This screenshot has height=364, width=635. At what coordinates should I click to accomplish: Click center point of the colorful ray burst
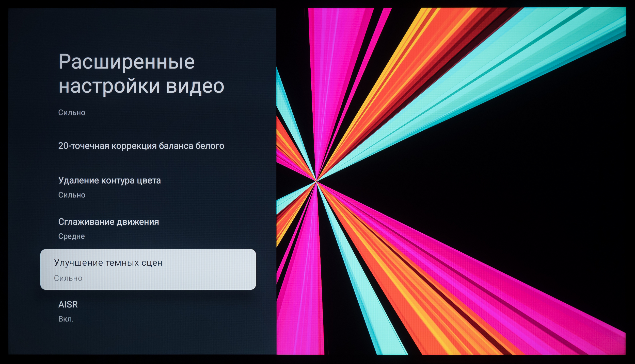[x=316, y=181]
